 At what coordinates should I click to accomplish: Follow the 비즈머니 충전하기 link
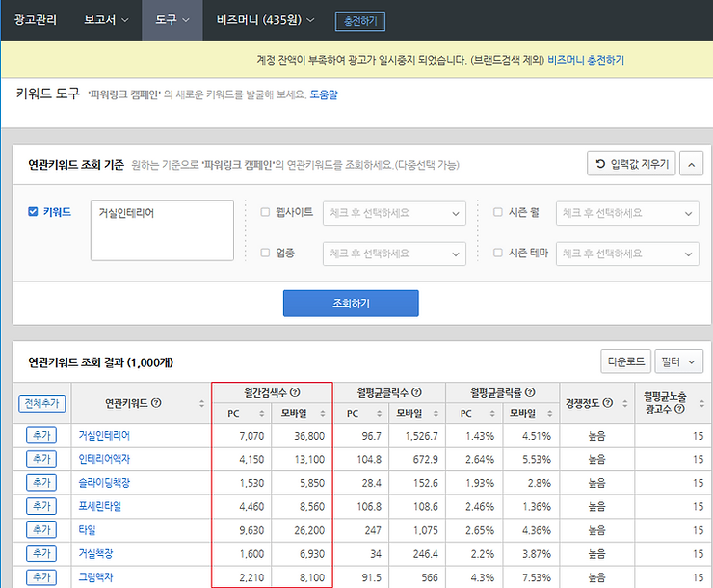click(x=586, y=60)
